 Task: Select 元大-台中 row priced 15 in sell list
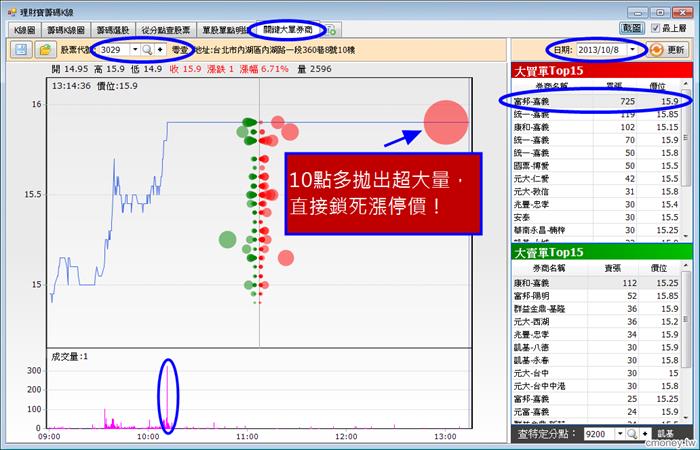point(596,373)
